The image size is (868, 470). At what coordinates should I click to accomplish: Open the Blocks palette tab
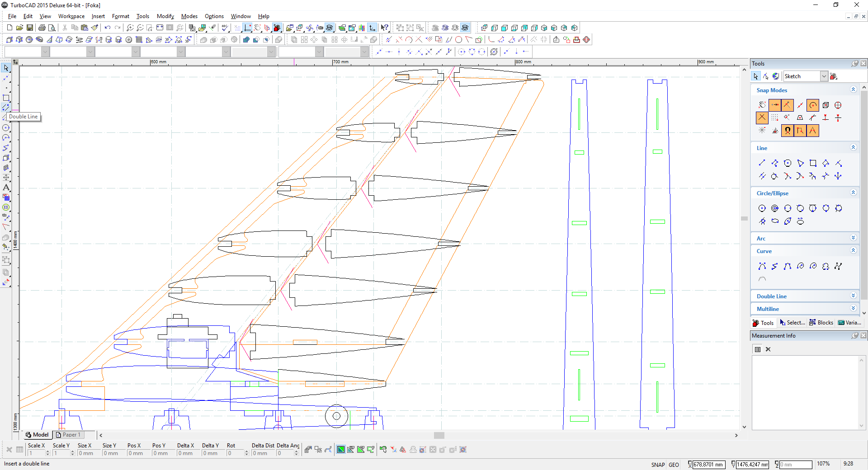(821, 323)
